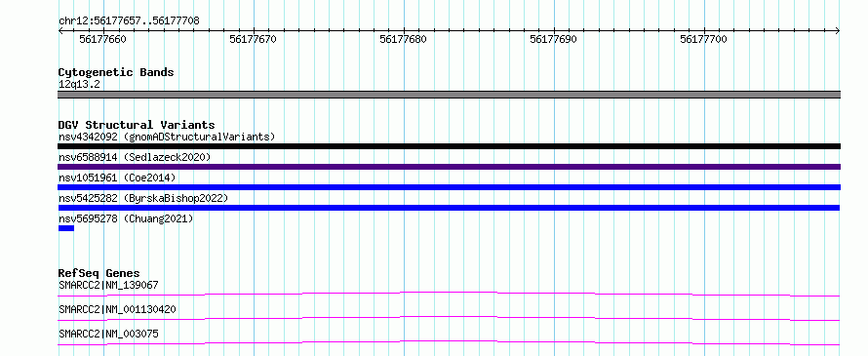The width and height of the screenshot is (868, 356).
Task: Click the purple nsv6588914 variant bar
Action: pyautogui.click(x=449, y=167)
